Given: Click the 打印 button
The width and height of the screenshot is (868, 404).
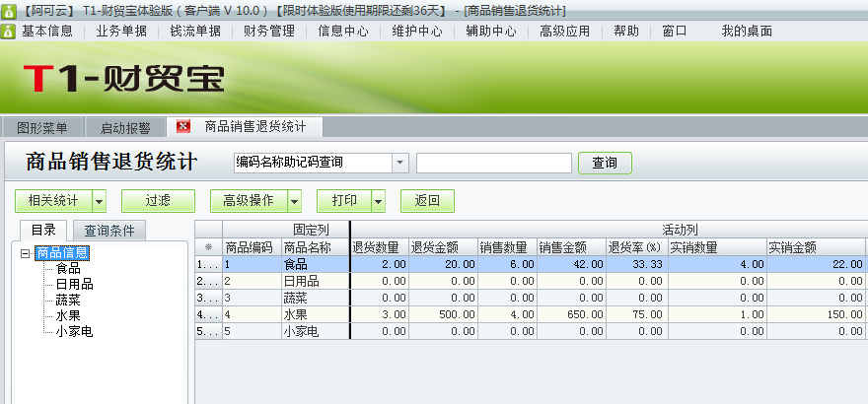Looking at the screenshot, I should [x=344, y=201].
